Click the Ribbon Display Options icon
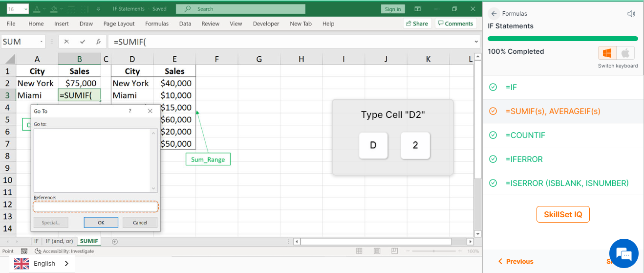The height and width of the screenshot is (273, 644). [417, 9]
